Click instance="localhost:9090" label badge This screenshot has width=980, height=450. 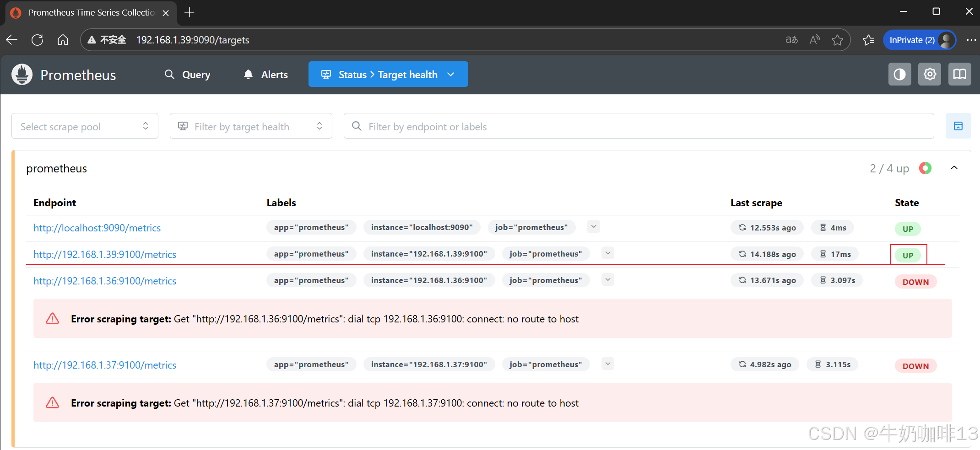tap(422, 227)
